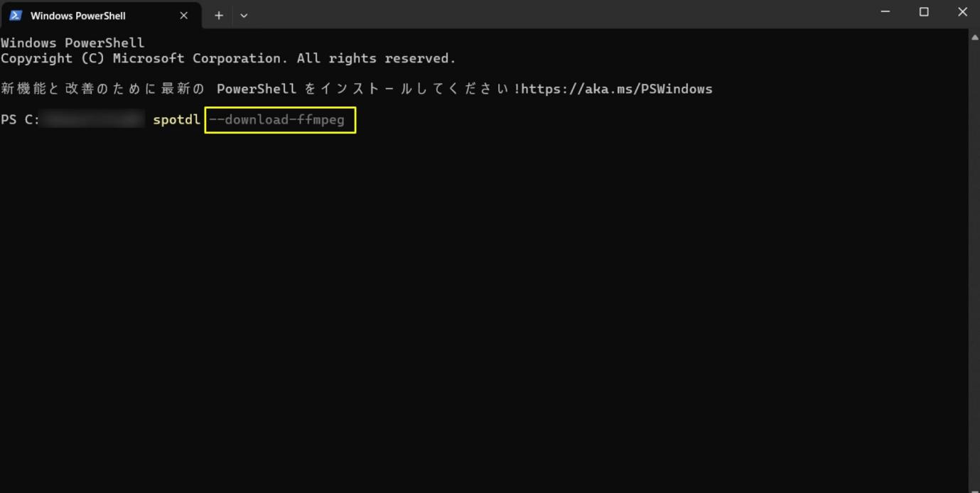Screen dimensions: 980x493
Task: Open a new tab with the plus button
Action: tap(219, 15)
